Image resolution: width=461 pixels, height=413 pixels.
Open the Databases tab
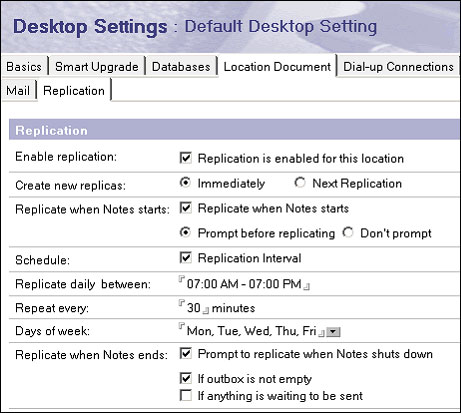(181, 67)
